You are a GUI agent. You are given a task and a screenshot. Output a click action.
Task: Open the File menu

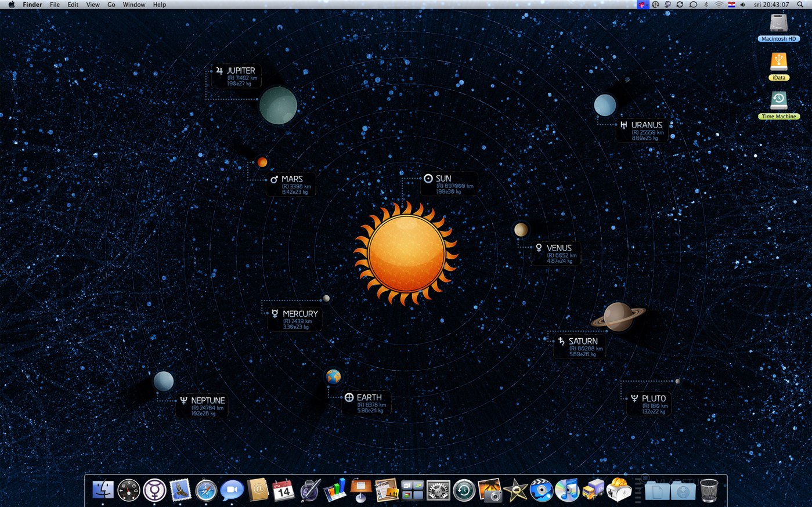[x=55, y=5]
